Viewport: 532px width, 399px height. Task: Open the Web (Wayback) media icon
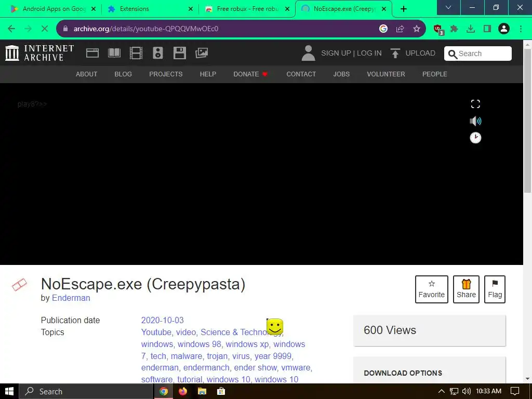tap(92, 53)
